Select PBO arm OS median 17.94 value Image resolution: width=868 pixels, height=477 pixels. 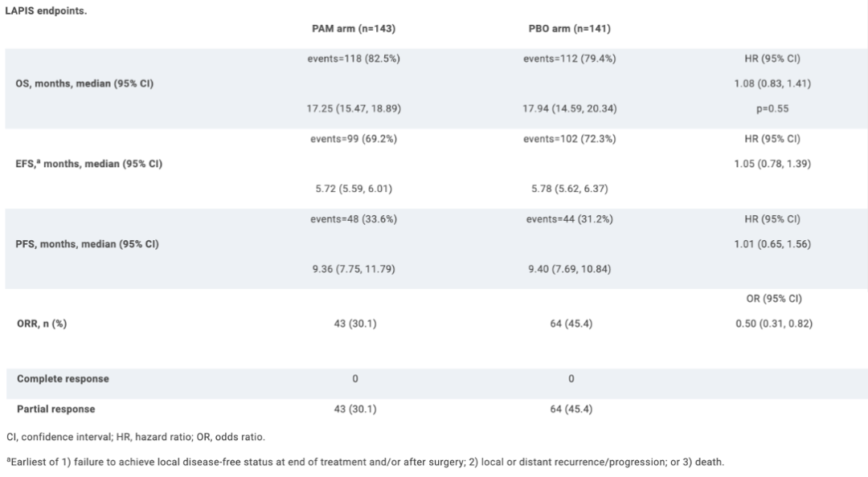point(570,109)
